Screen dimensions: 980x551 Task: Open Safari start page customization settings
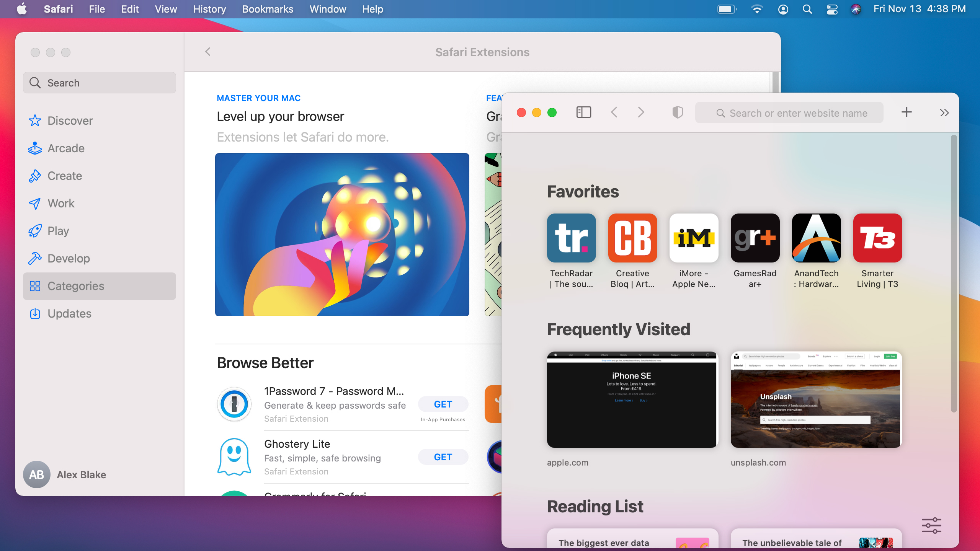click(931, 525)
